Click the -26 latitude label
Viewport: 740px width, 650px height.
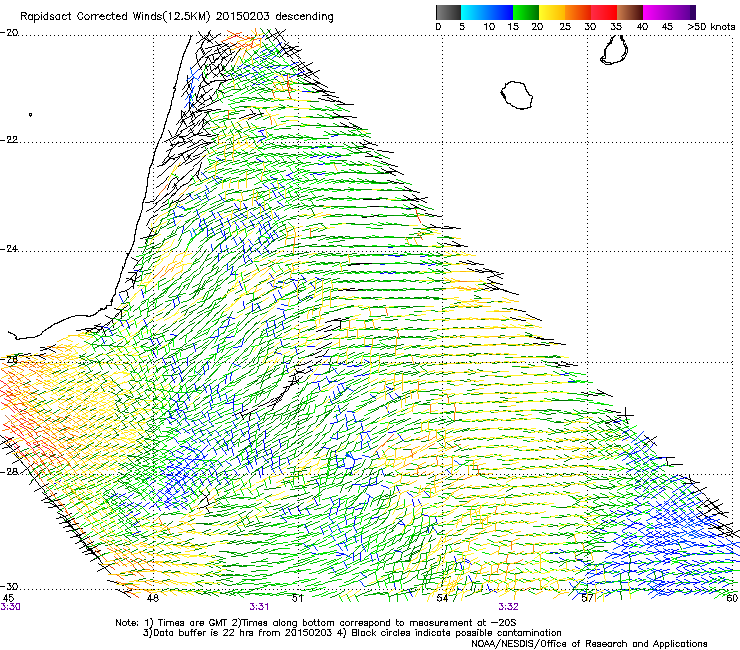[9, 360]
